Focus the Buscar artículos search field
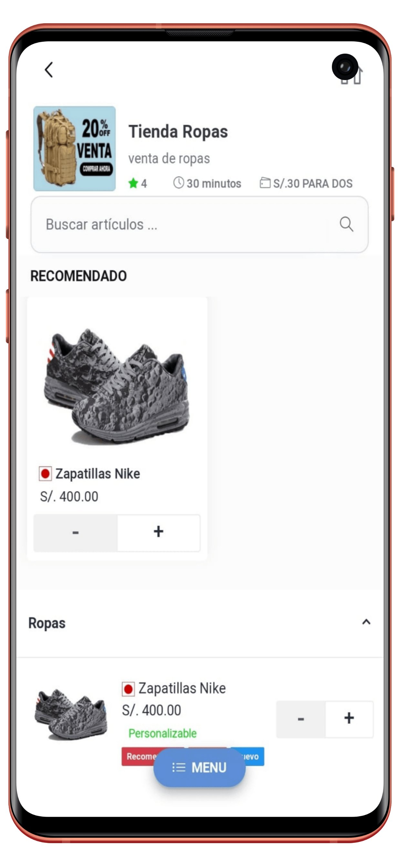The image size is (401, 868). tap(200, 224)
